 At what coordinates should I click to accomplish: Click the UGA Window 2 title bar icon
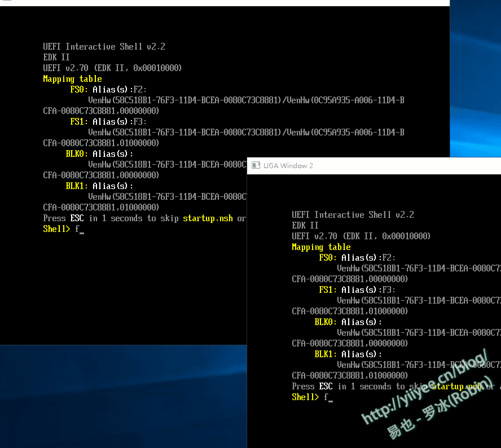click(x=256, y=165)
